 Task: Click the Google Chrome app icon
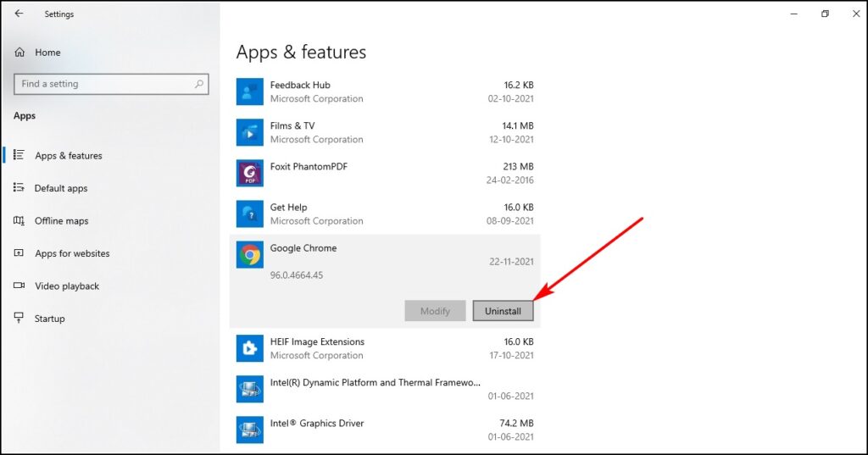pos(250,255)
